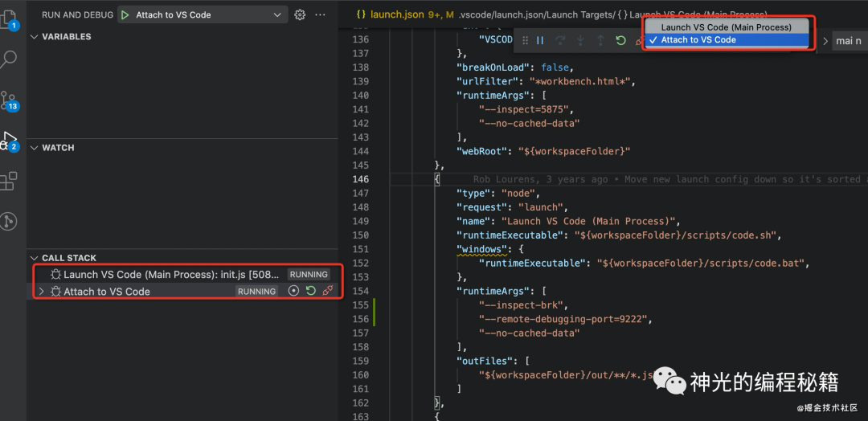
Task: Restart debugging from the floating toolbar
Action: tap(620, 40)
